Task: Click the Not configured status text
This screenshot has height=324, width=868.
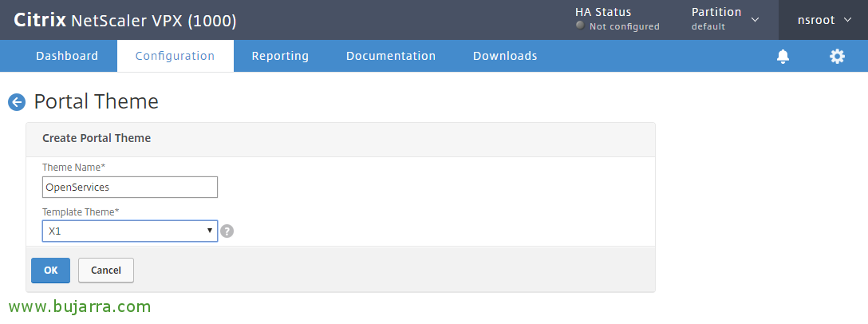Action: (x=625, y=26)
